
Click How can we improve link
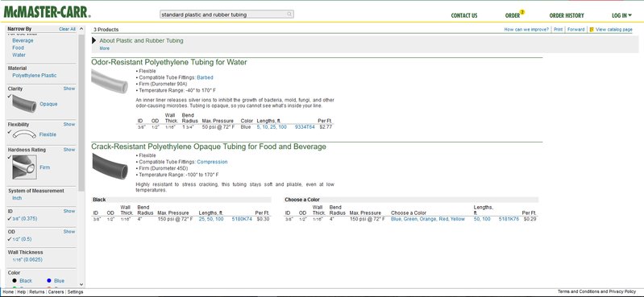526,30
